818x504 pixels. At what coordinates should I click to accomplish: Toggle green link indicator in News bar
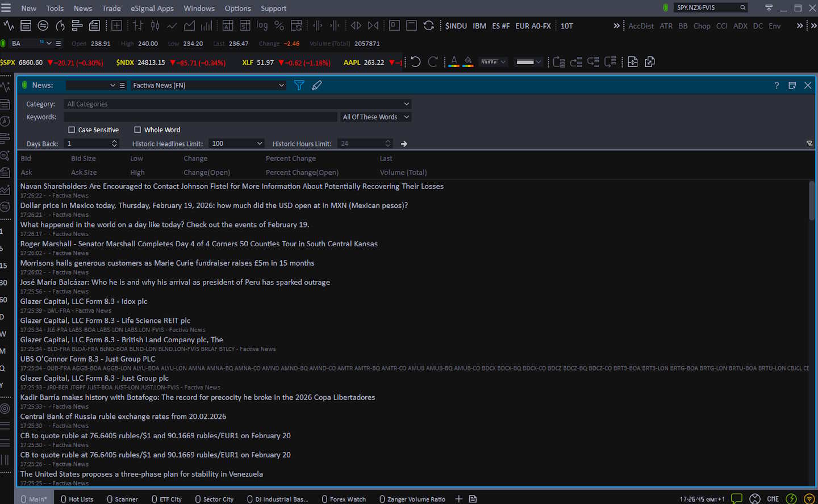point(24,85)
